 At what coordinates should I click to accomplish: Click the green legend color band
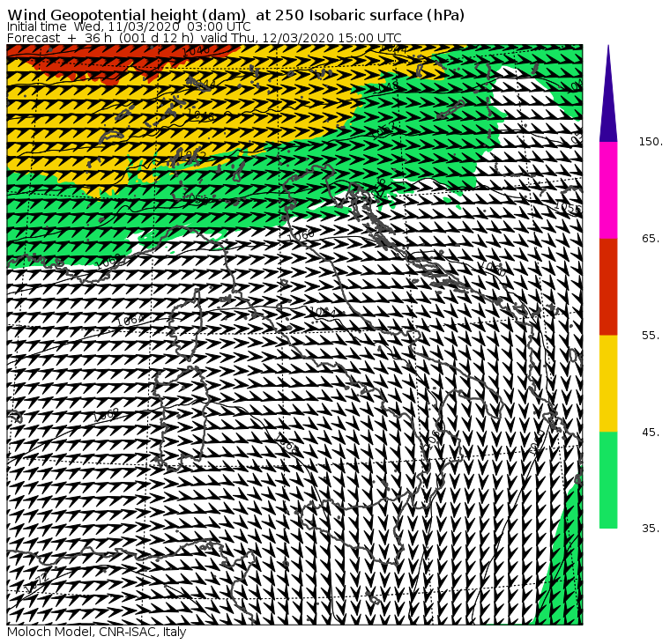pyautogui.click(x=608, y=480)
